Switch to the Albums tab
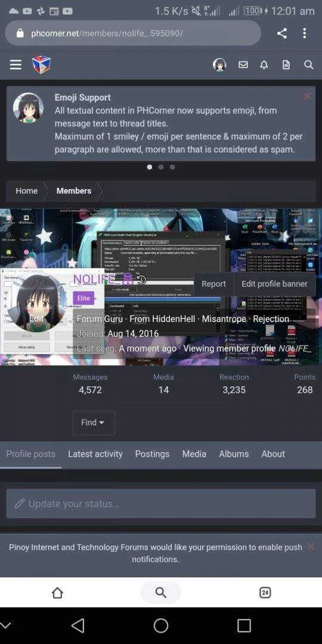This screenshot has width=322, height=644. coord(234,454)
